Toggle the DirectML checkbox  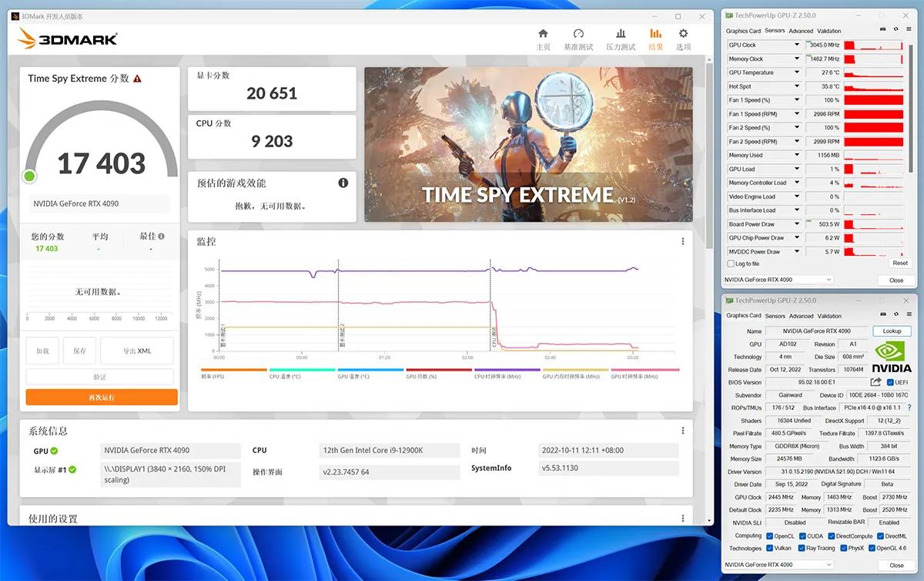coord(880,536)
